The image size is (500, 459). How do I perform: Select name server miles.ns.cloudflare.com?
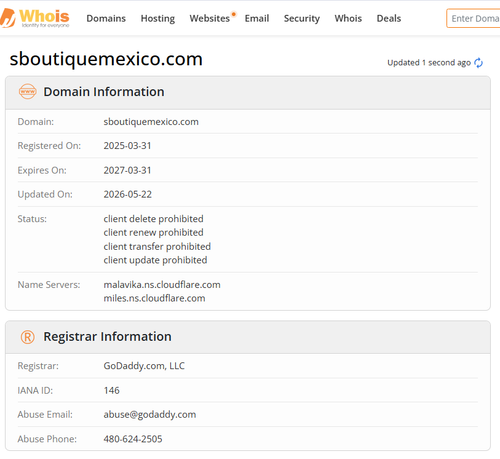pyautogui.click(x=154, y=298)
